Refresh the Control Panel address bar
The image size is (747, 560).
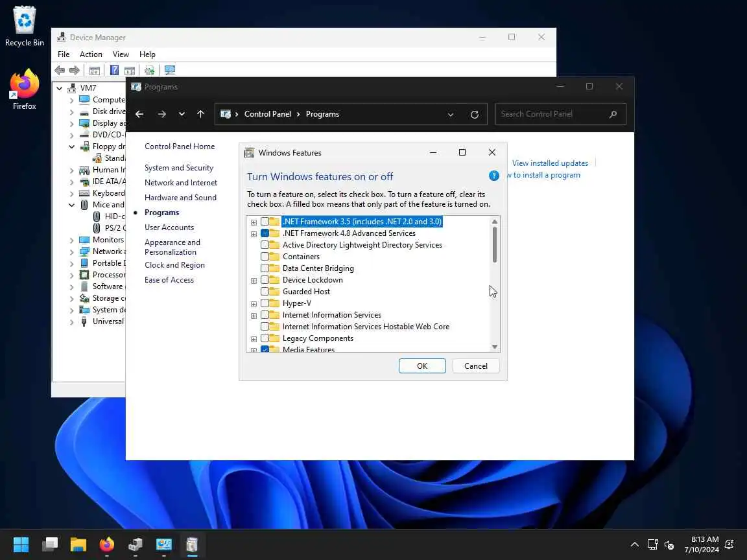click(x=475, y=114)
